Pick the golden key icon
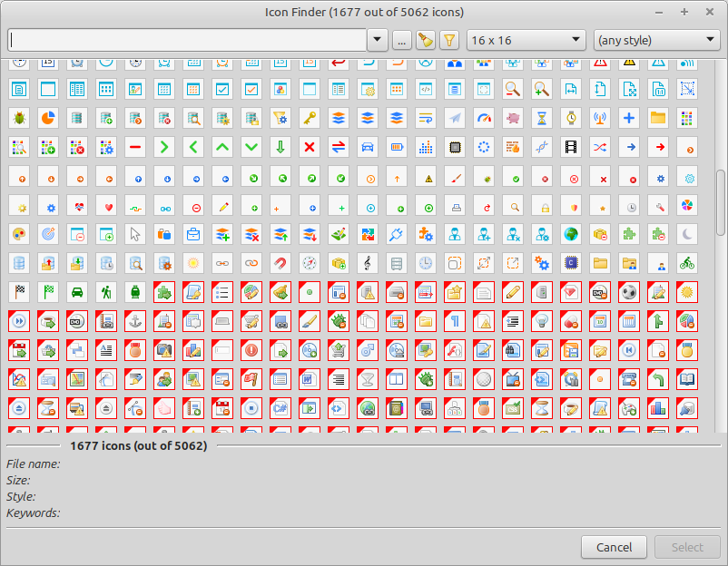 point(310,118)
